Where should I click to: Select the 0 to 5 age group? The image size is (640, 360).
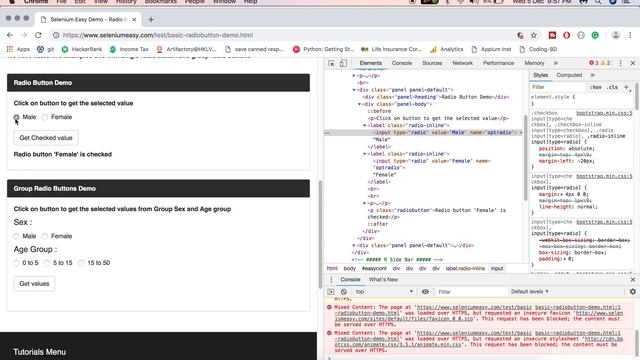(16, 263)
